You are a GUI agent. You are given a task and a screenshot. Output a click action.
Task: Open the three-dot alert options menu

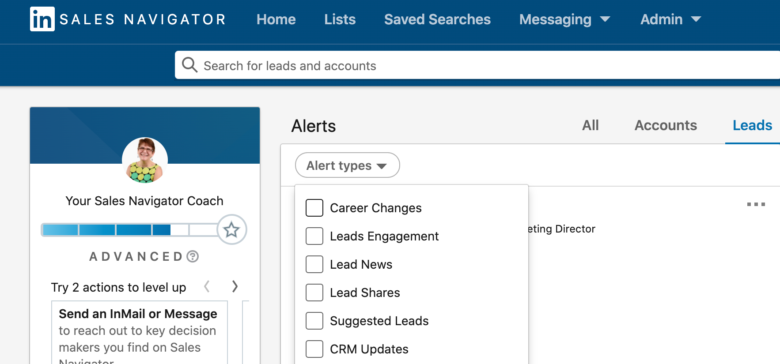click(756, 204)
